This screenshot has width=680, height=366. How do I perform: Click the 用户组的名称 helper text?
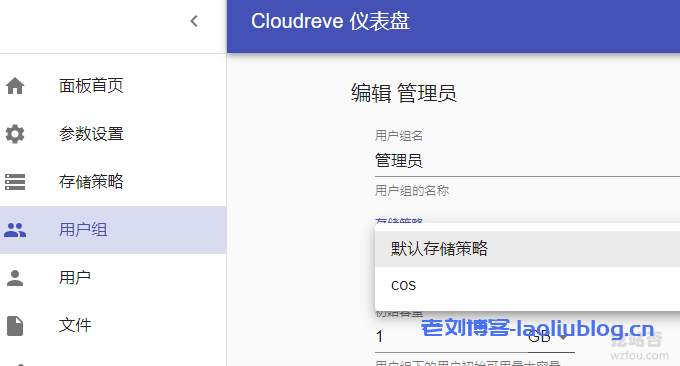[412, 190]
